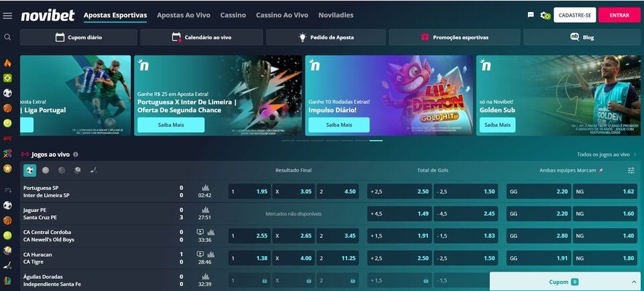Screen dimensions: 644x291
Task: Open the League of Legends sidebar icon
Action: pos(7,281)
